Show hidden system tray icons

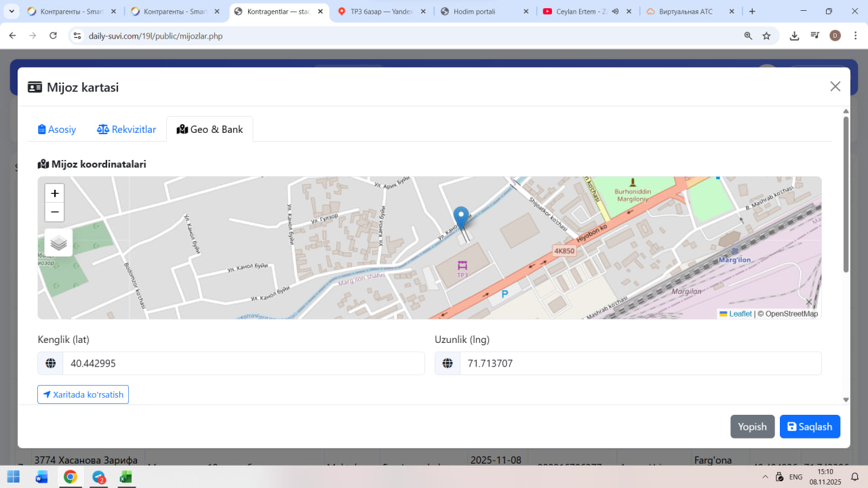(766, 476)
